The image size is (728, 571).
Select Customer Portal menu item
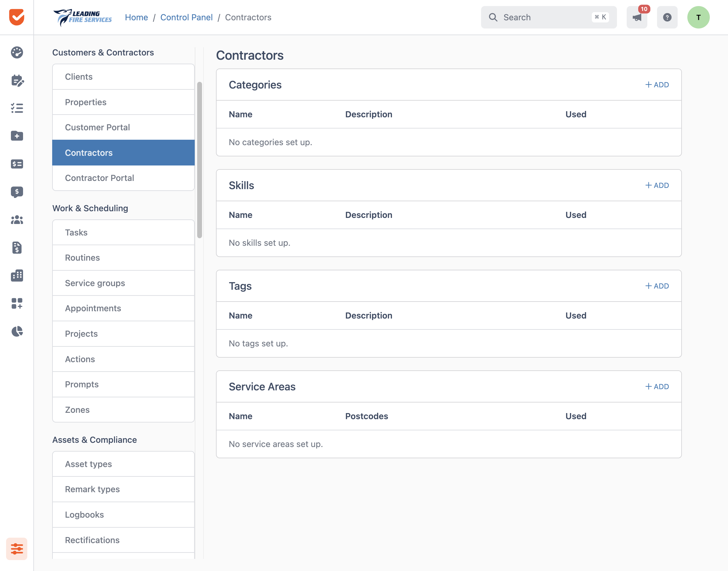tap(123, 127)
